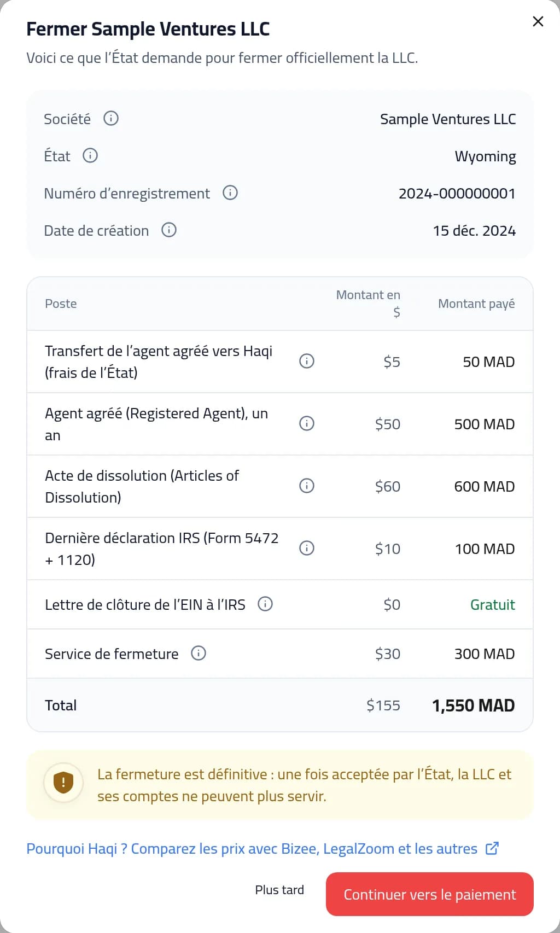Click Continuer vers le paiement
This screenshot has width=560, height=933.
pos(430,894)
